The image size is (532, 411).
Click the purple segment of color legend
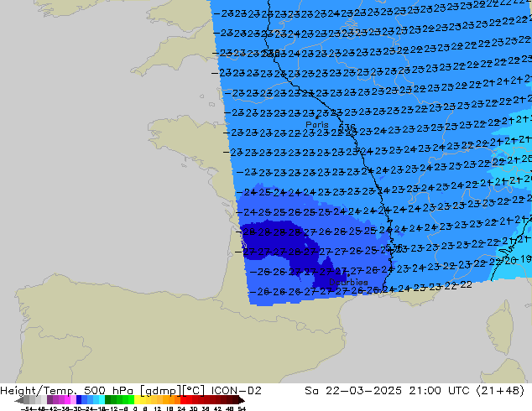61,400
